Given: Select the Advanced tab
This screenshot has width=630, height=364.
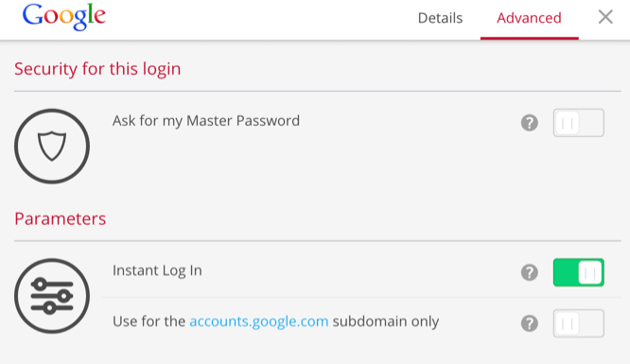Looking at the screenshot, I should pos(529,18).
